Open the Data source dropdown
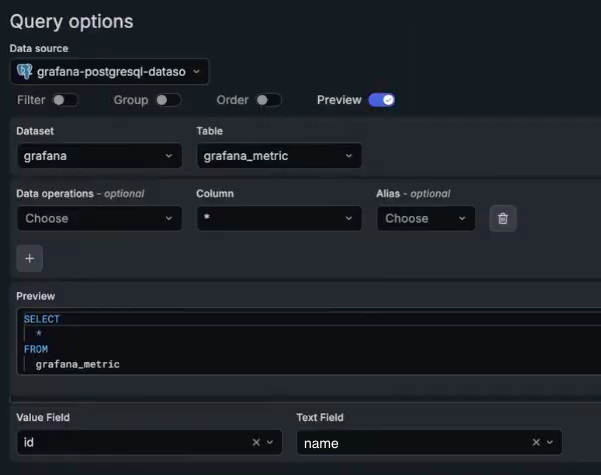 [x=110, y=71]
